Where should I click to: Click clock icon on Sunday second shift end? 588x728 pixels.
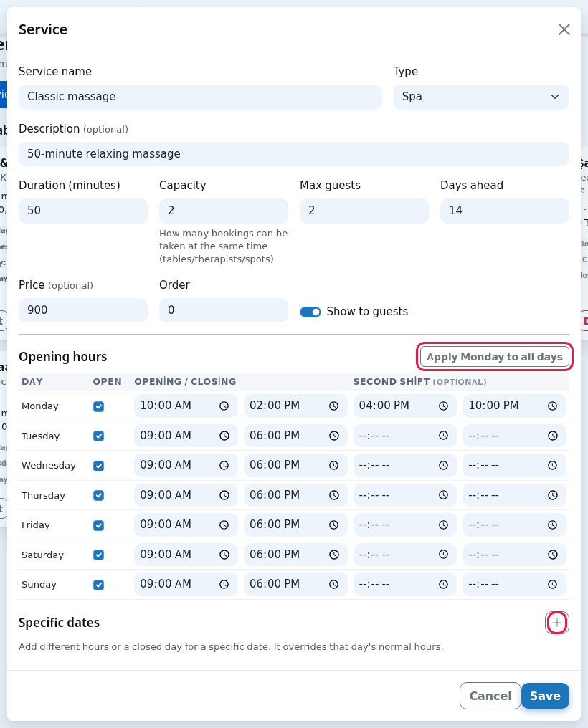[552, 584]
